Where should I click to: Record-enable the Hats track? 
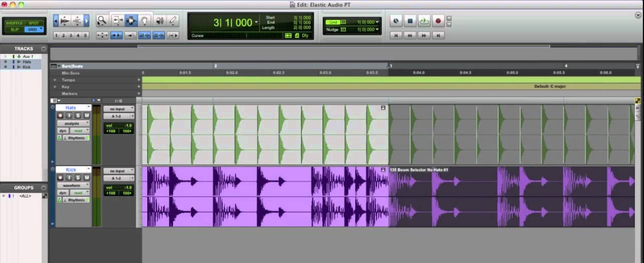pos(60,115)
